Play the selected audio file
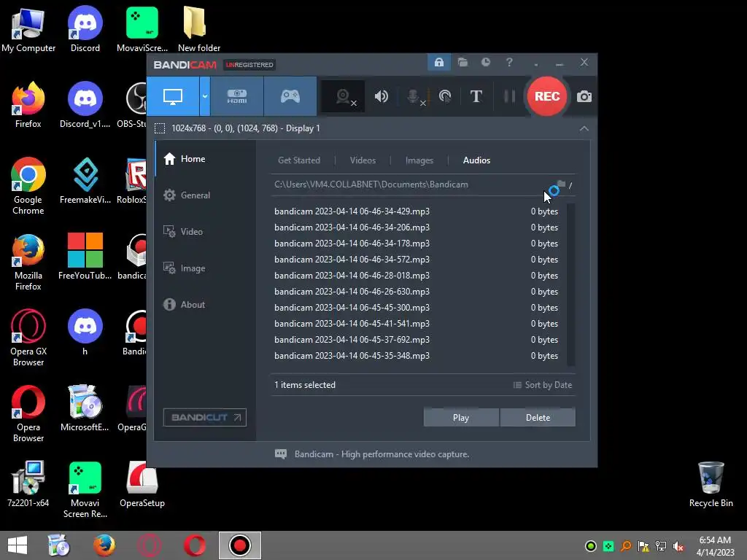 tap(461, 418)
